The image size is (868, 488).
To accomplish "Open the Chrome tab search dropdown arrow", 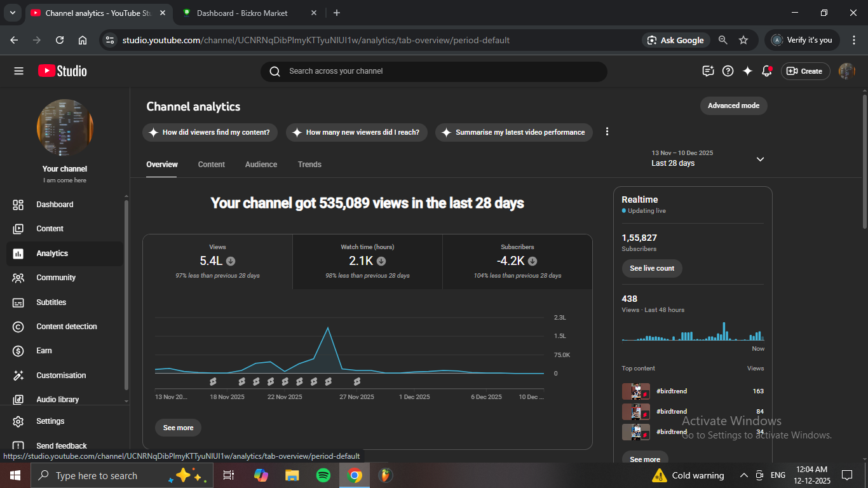I will pos(12,13).
